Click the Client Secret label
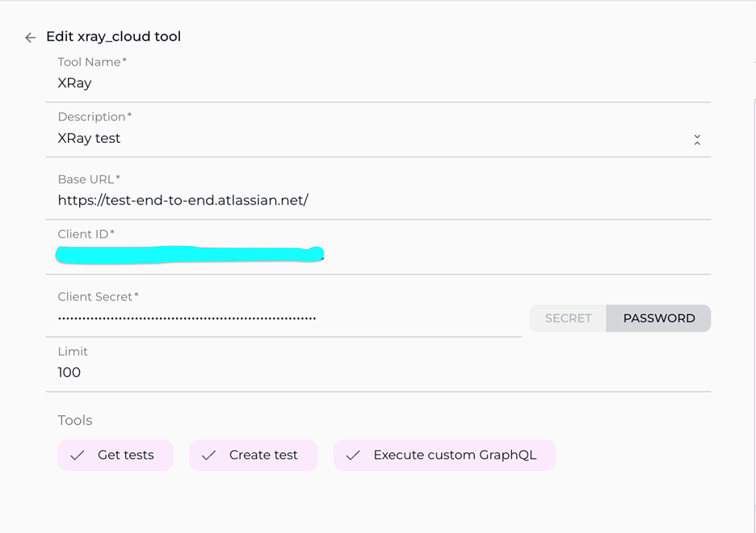The image size is (756, 533). click(x=98, y=297)
